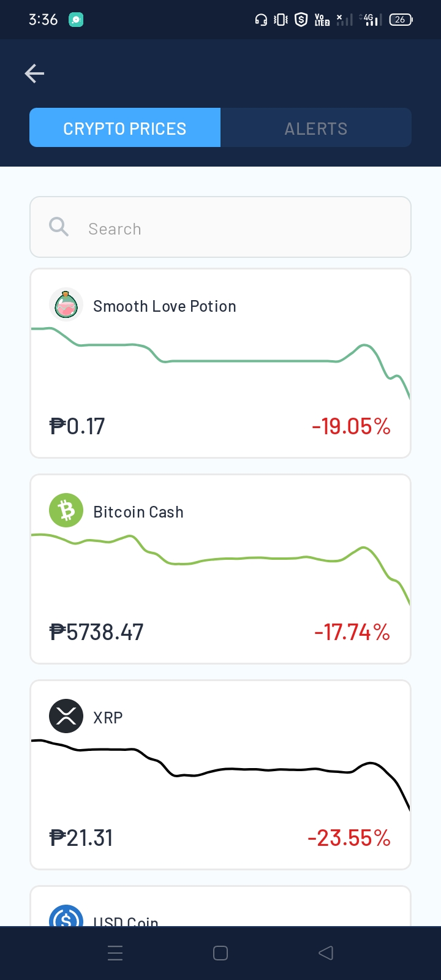Tap the Android home square icon
This screenshot has width=441, height=980.
click(221, 953)
